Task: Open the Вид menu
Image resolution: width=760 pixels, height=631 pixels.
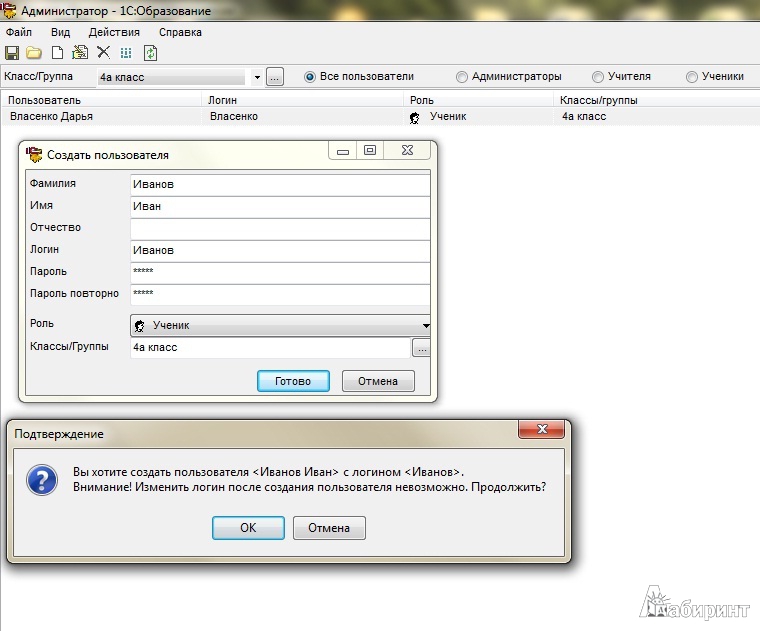Action: (61, 32)
